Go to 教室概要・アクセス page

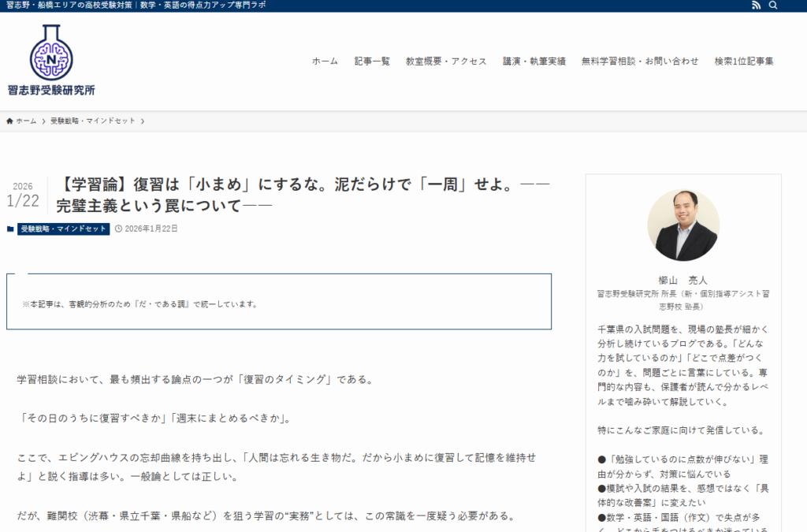[x=446, y=61]
